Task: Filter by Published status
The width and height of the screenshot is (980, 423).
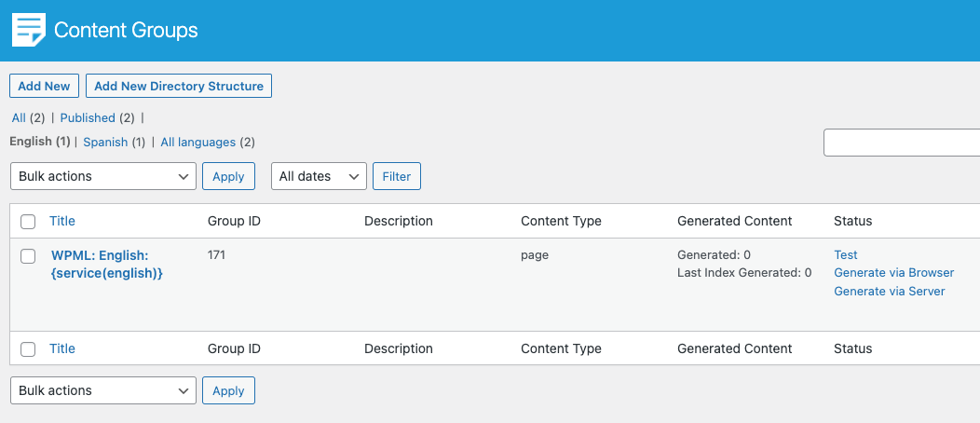Action: (x=88, y=118)
